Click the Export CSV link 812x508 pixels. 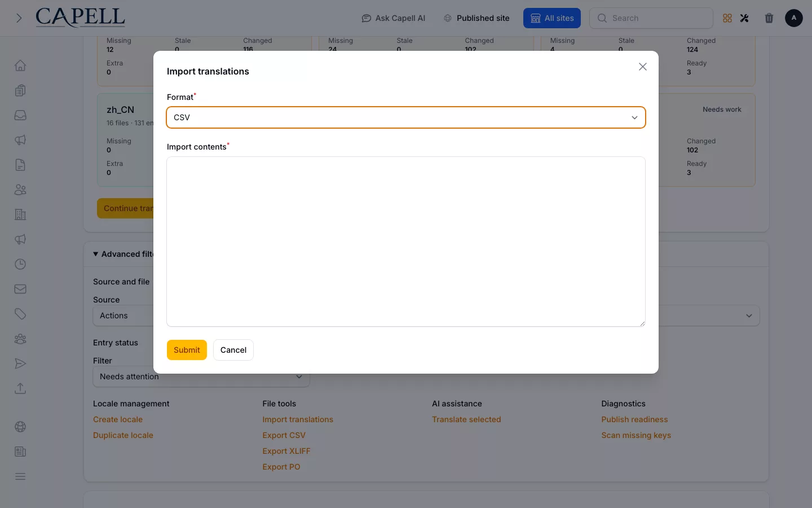click(x=284, y=435)
